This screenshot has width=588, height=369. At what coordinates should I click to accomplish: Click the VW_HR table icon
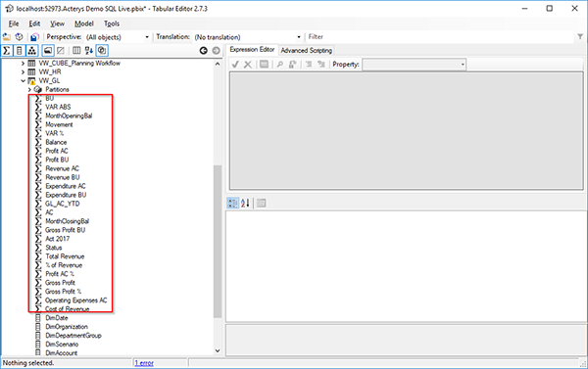[31, 71]
